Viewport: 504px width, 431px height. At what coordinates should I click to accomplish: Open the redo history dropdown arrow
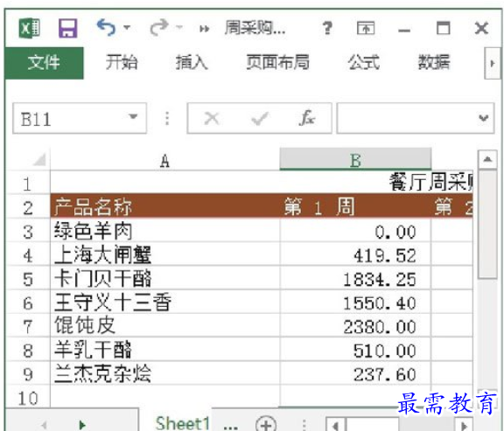pyautogui.click(x=179, y=28)
